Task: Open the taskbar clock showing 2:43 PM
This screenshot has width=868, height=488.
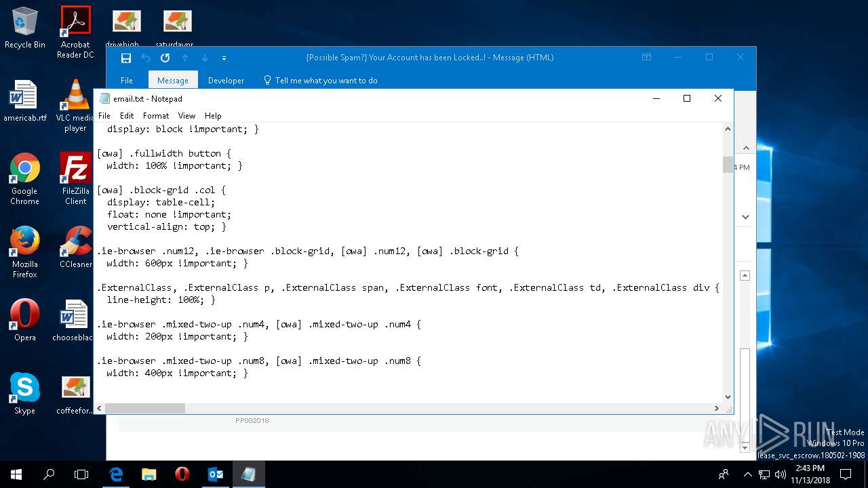Action: pos(810,474)
